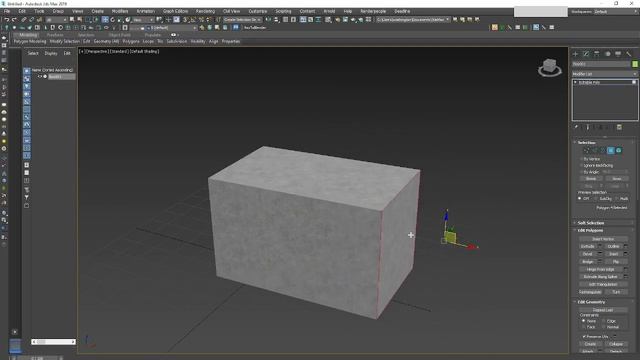Screen dimensions: 640x360
Task: Open the Utilities wrench tab
Action: click(x=629, y=54)
